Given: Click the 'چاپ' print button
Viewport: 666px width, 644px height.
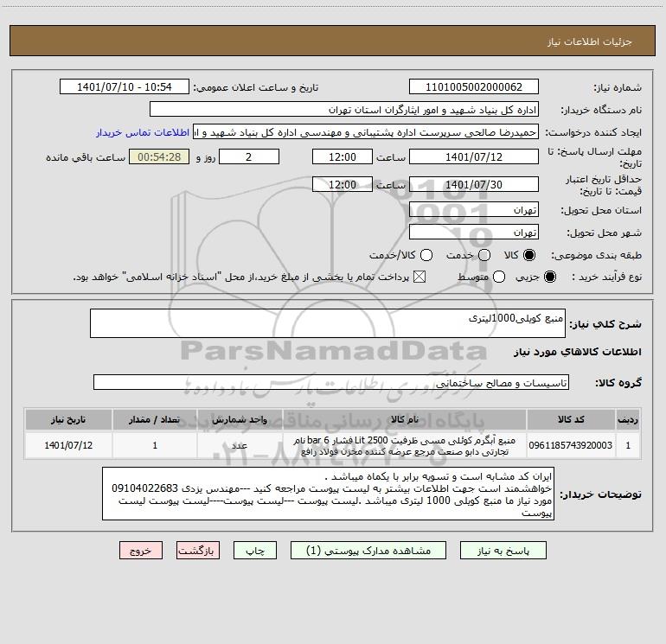Looking at the screenshot, I should [255, 550].
